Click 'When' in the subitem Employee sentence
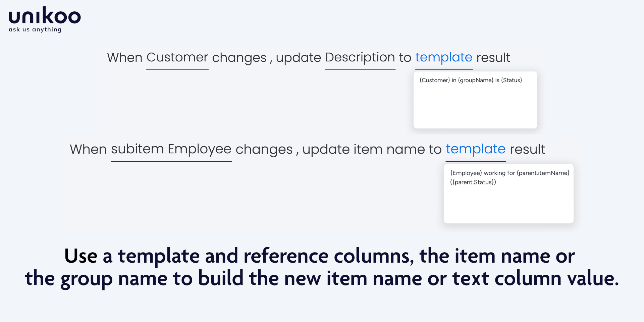 (88, 149)
